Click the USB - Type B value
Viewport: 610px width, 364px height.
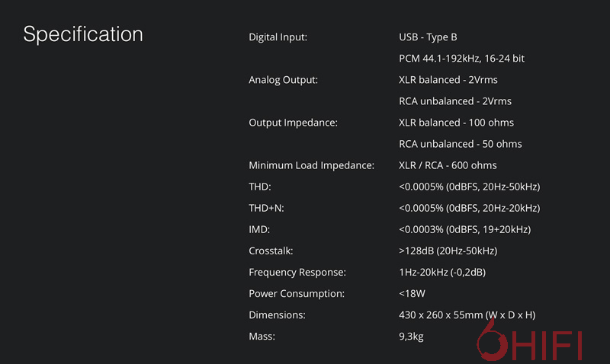[x=428, y=37]
